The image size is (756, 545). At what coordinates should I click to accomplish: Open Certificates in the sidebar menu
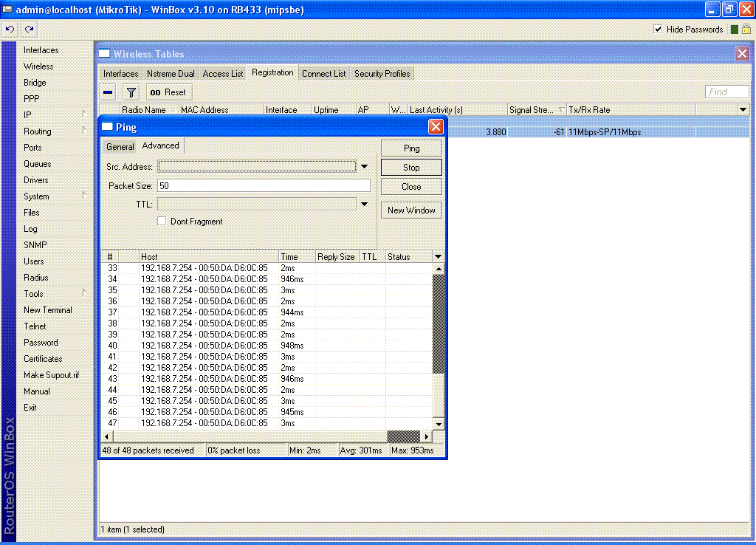43,358
